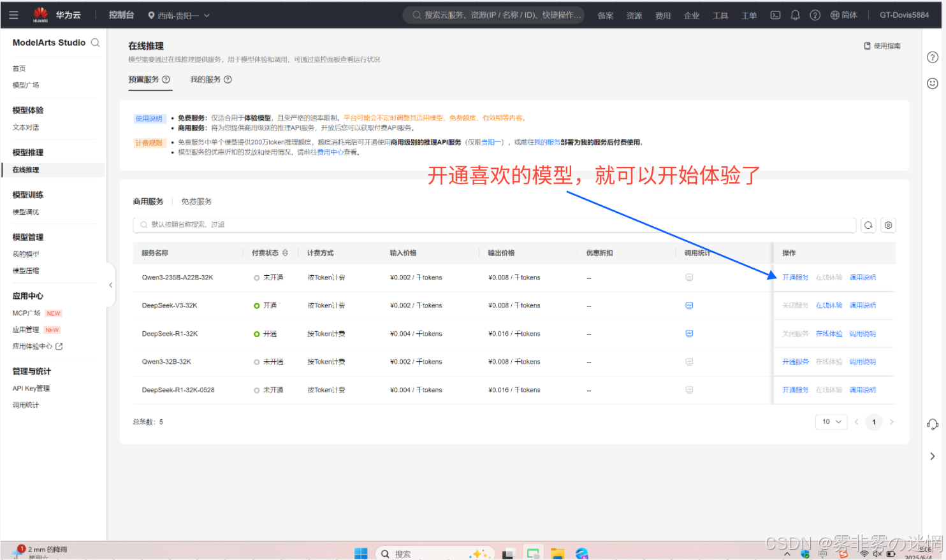Activate service for Qwen3-235B-A22B-32K
Image resolution: width=946 pixels, height=560 pixels.
795,278
